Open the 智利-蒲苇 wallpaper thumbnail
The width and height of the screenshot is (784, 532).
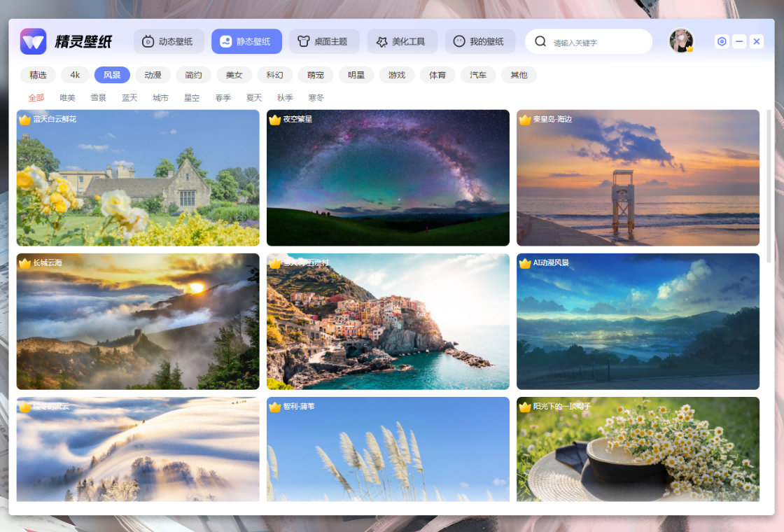(x=388, y=449)
